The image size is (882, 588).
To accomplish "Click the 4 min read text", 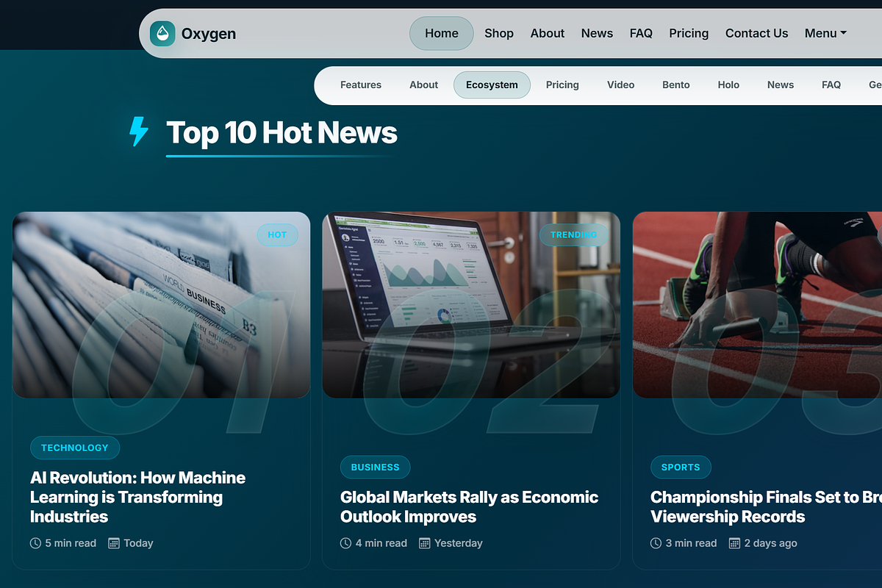I will tap(381, 543).
